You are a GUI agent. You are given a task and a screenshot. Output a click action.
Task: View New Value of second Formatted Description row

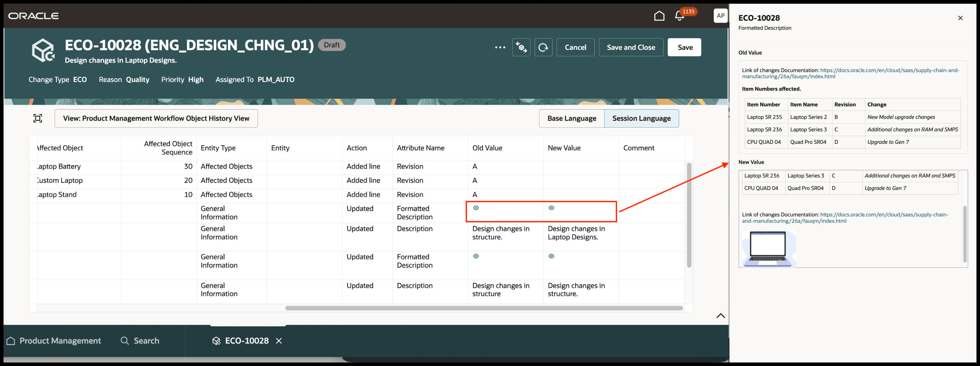[551, 256]
